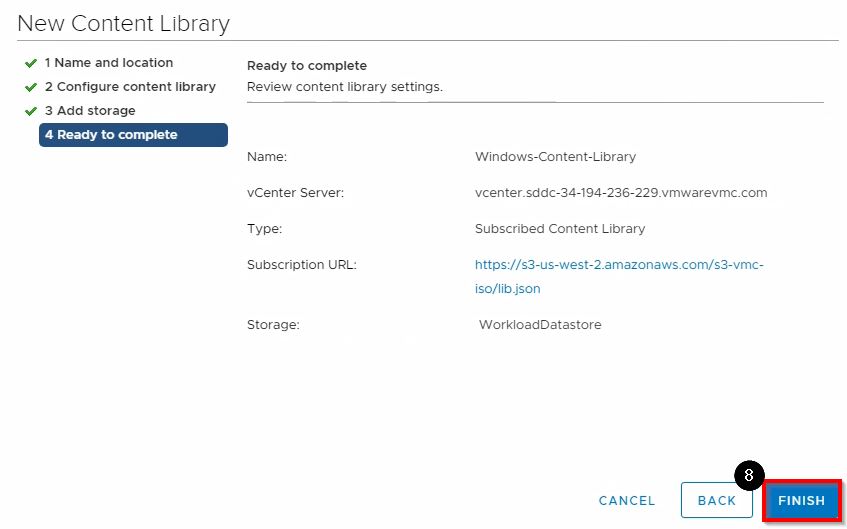Click the Windows-Content-Library name value

(x=555, y=157)
